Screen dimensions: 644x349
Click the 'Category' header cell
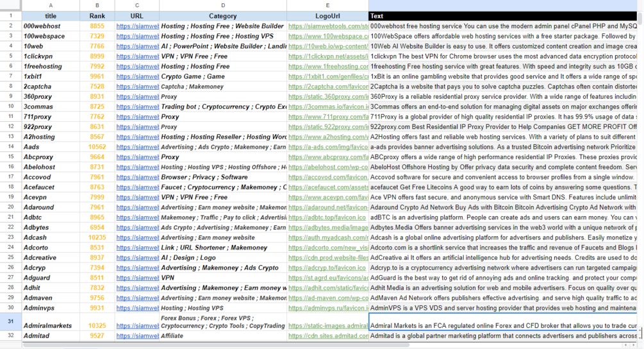(222, 16)
